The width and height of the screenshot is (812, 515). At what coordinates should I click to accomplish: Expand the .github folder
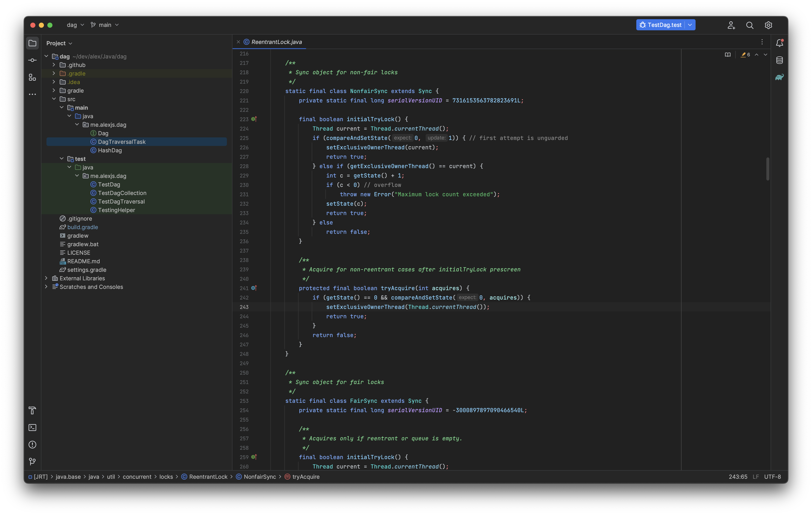(54, 65)
